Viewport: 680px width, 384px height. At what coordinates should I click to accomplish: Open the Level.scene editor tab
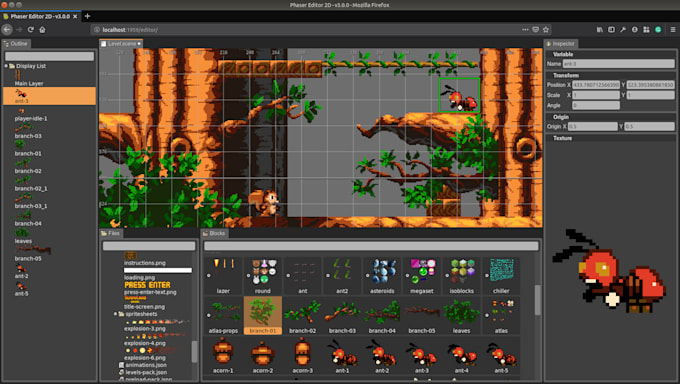click(x=121, y=43)
